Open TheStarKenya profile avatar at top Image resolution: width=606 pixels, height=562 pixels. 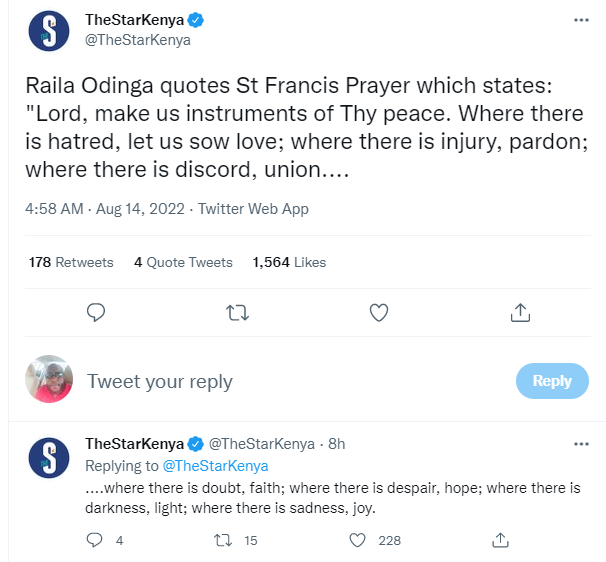pyautogui.click(x=49, y=30)
